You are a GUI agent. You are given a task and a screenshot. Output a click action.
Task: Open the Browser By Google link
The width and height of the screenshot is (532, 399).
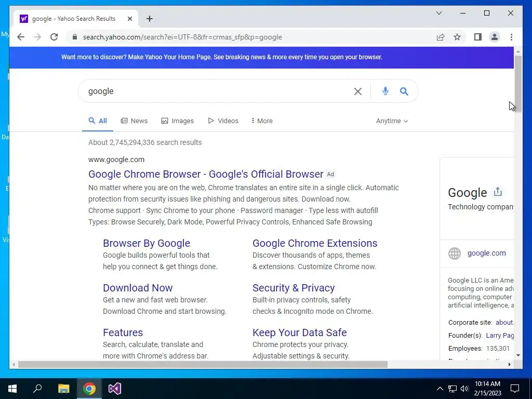click(x=147, y=243)
